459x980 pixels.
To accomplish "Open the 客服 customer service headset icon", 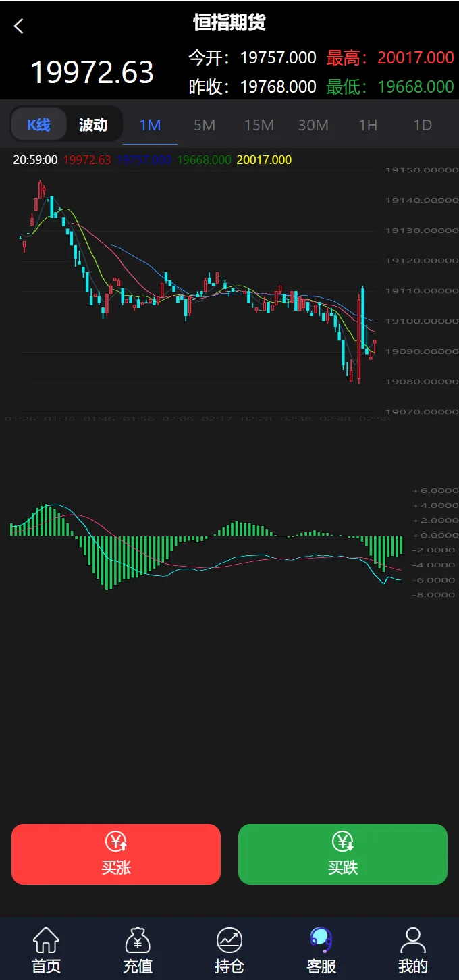I will coord(321,939).
